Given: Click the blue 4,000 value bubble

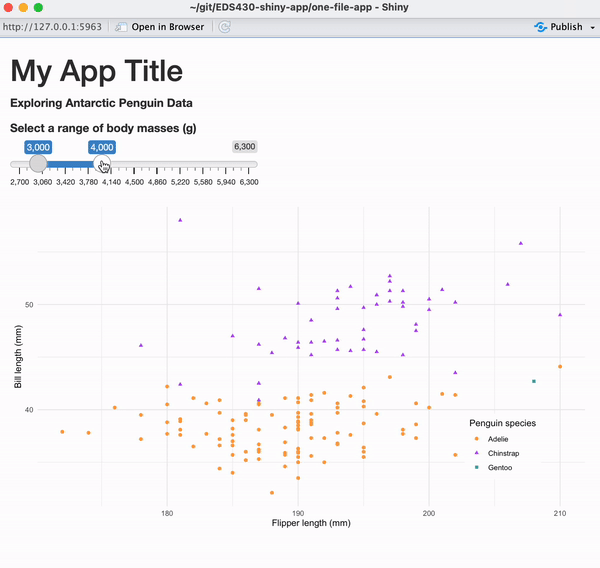Looking at the screenshot, I should (102, 147).
